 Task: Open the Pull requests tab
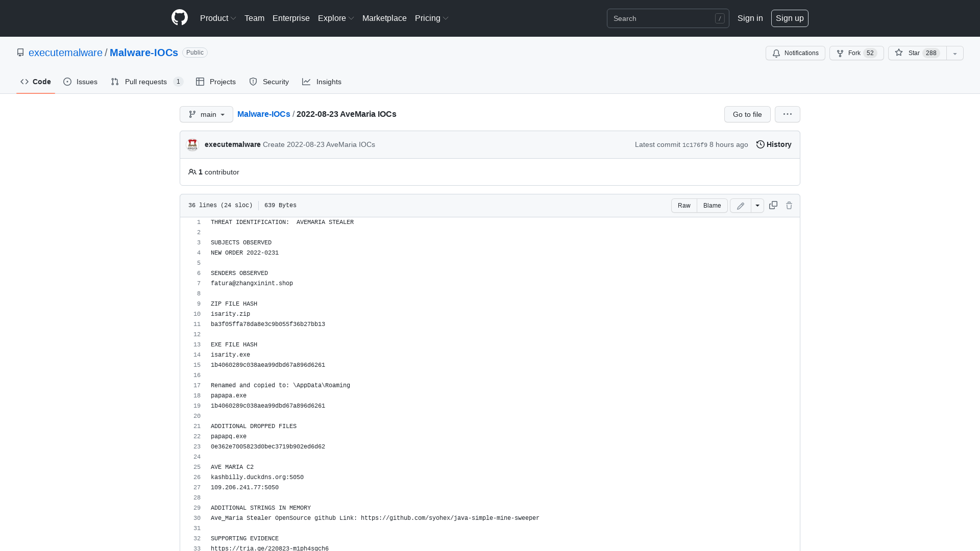tap(145, 82)
